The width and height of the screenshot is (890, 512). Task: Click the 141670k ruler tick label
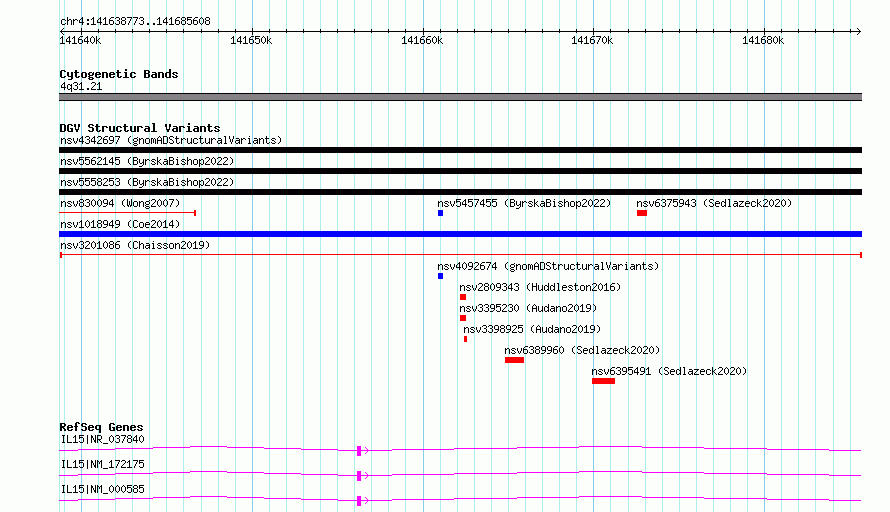coord(592,40)
